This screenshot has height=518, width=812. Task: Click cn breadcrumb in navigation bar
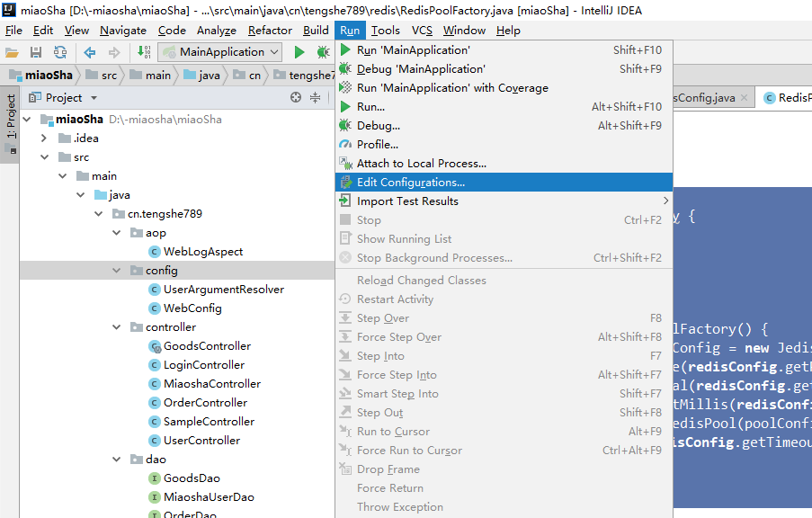(247, 76)
